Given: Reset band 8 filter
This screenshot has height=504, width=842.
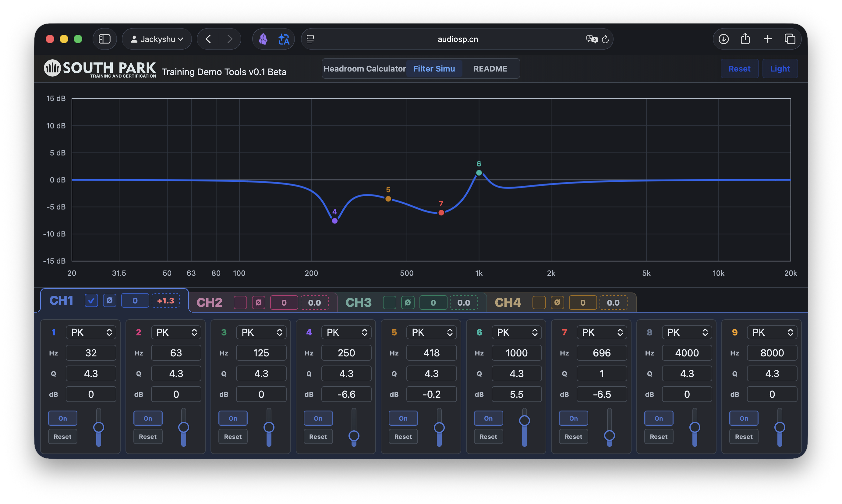Looking at the screenshot, I should point(658,436).
